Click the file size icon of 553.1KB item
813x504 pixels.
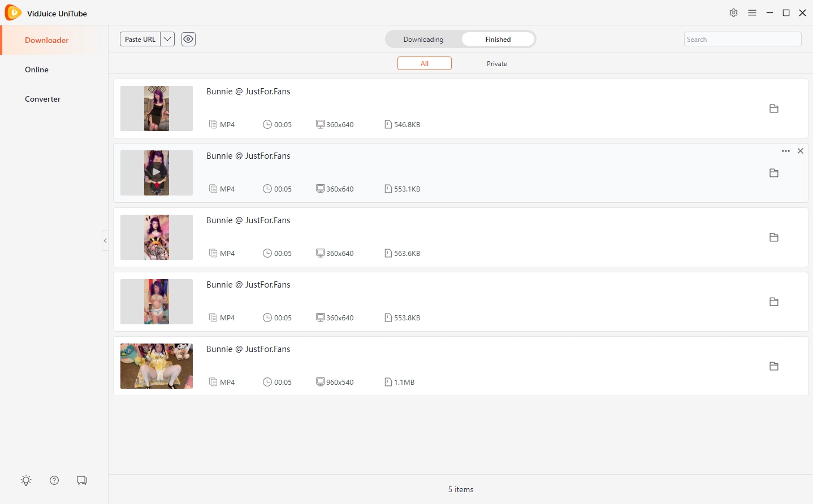pyautogui.click(x=388, y=189)
